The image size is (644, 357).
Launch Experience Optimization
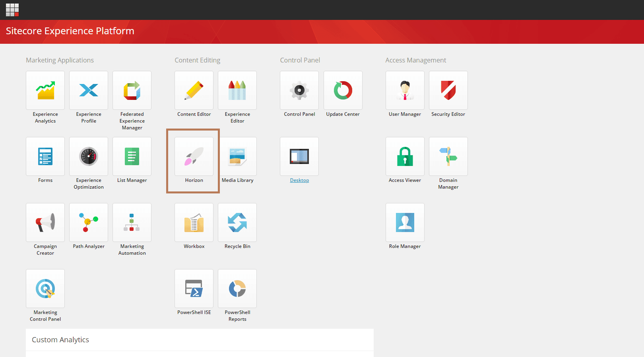click(89, 156)
